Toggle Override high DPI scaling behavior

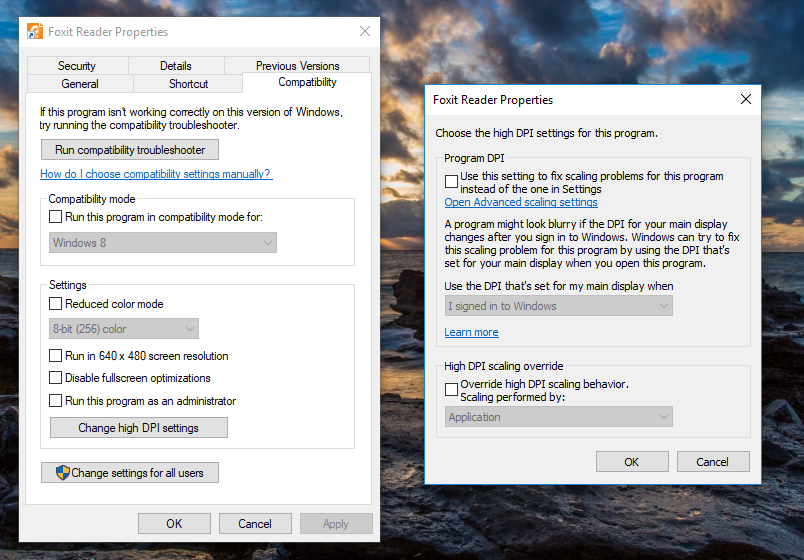[x=452, y=389]
